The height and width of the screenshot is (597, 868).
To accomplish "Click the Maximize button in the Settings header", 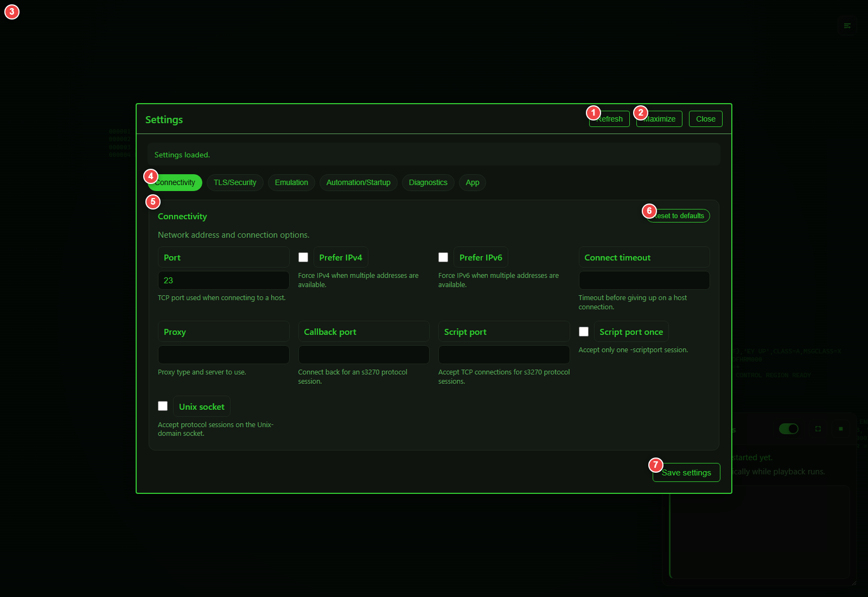I will coord(659,119).
